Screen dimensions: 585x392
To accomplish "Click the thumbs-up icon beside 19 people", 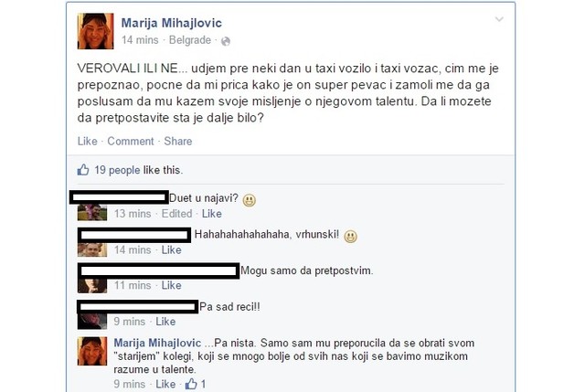I will click(x=83, y=170).
